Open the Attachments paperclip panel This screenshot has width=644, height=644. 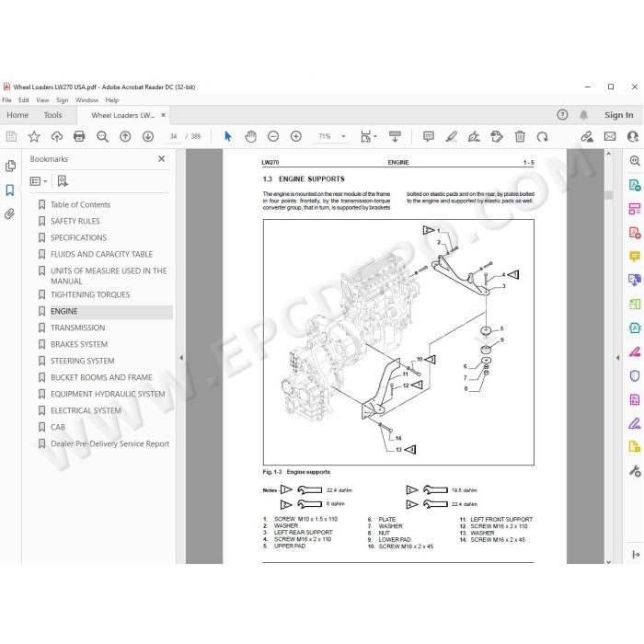pyautogui.click(x=10, y=213)
